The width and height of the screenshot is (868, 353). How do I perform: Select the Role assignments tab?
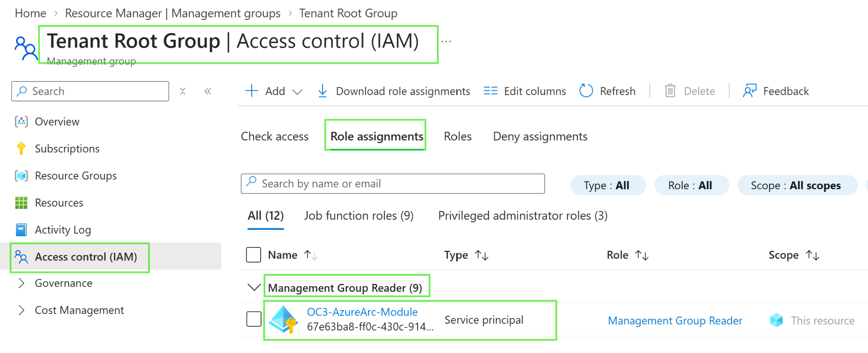pyautogui.click(x=377, y=136)
